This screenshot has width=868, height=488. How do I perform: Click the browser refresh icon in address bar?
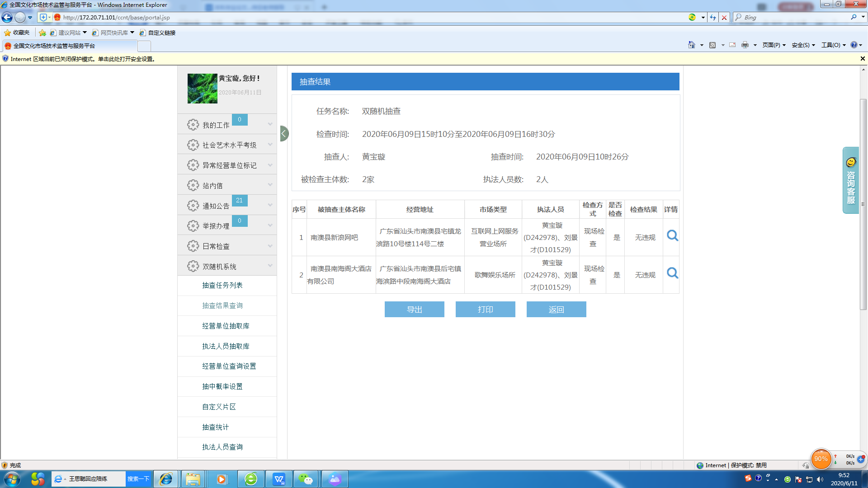pyautogui.click(x=713, y=17)
